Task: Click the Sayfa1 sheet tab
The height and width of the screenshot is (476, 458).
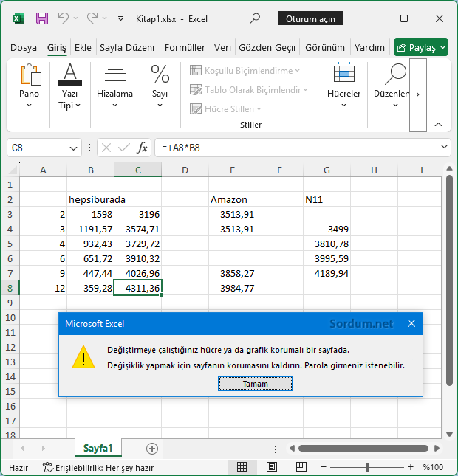Action: [x=98, y=448]
